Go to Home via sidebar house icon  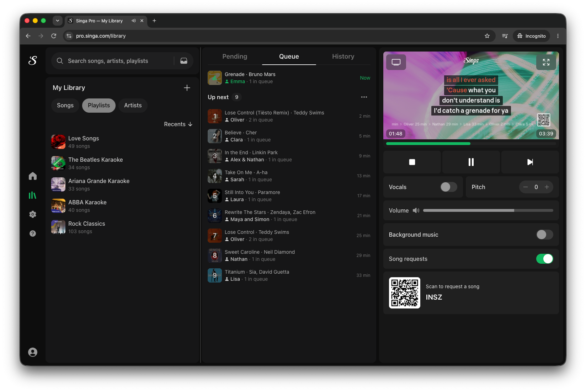click(x=33, y=176)
